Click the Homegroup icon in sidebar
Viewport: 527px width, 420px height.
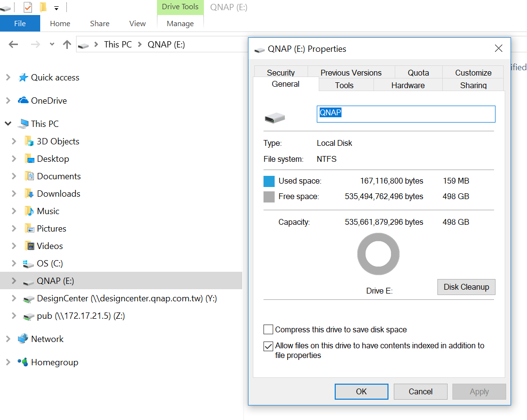pos(23,362)
